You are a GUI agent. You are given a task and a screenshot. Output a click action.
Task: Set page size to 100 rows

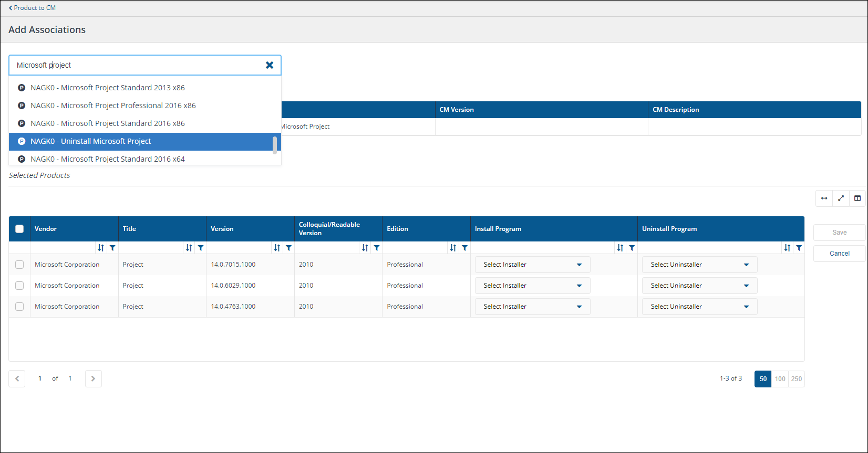(x=780, y=379)
